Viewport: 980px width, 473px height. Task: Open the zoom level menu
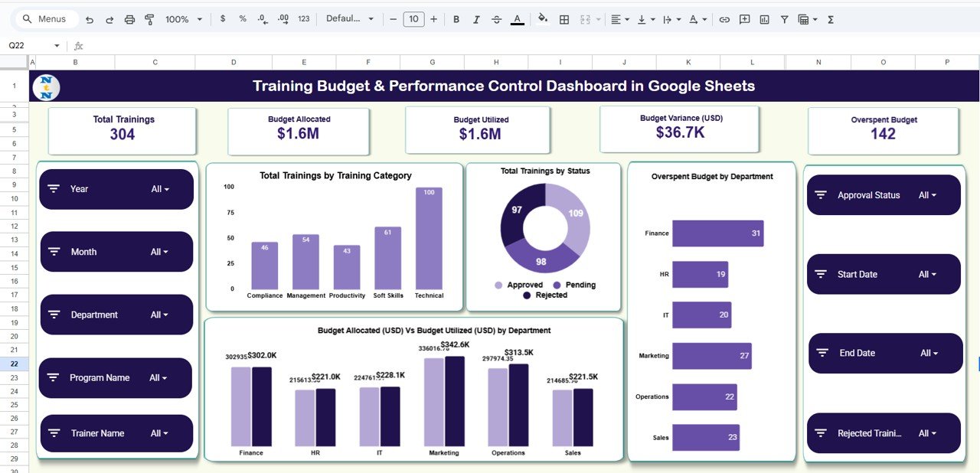click(182, 19)
